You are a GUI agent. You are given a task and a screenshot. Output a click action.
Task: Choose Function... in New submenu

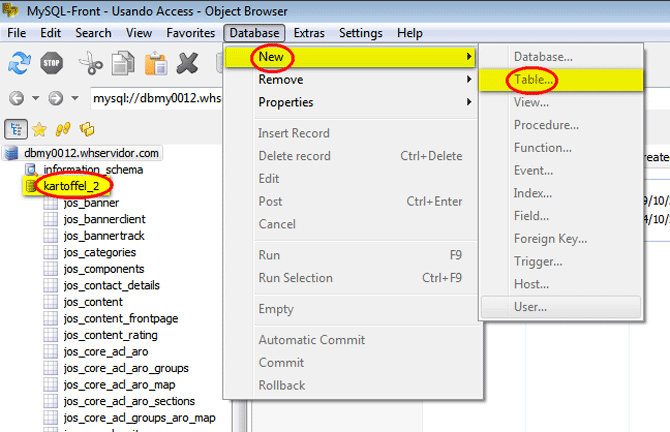coord(561,148)
